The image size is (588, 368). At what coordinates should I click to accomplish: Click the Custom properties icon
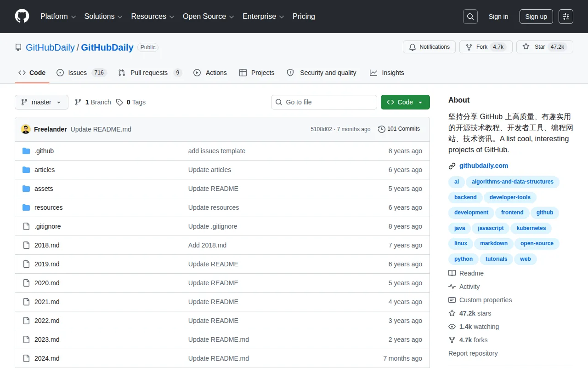pos(452,300)
